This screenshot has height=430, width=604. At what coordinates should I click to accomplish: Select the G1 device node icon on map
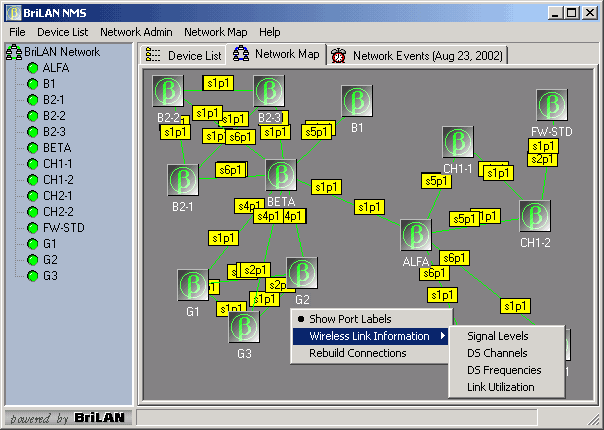[193, 285]
